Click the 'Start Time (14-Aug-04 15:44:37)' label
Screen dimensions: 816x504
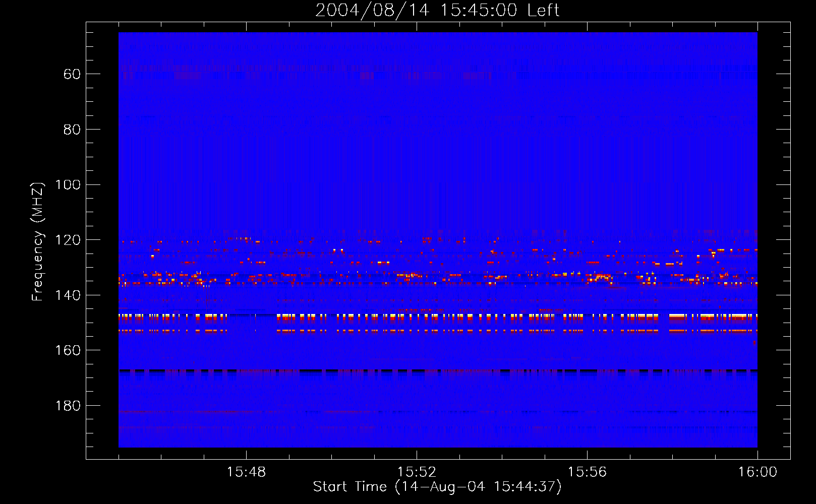(x=437, y=487)
